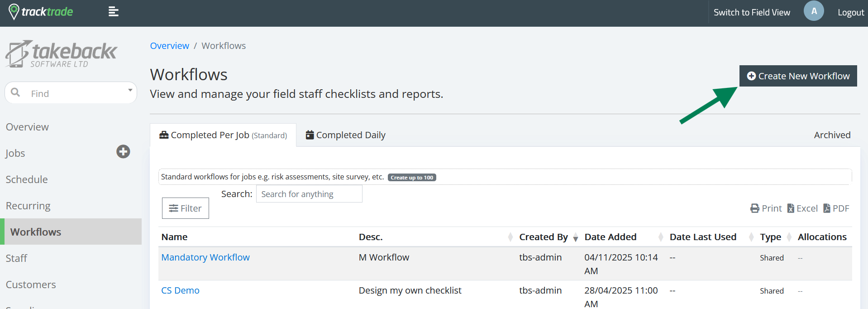Switch to Field View
Image resolution: width=868 pixels, height=309 pixels.
(752, 12)
